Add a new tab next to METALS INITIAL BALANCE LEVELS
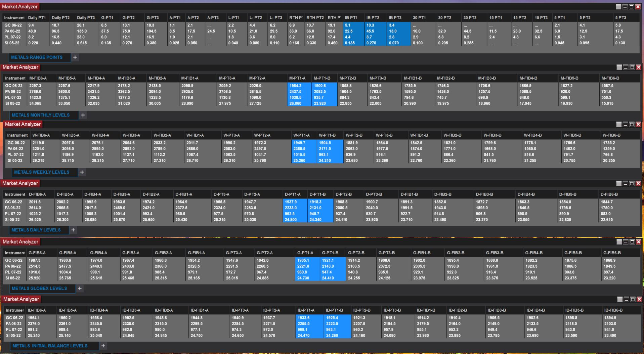Viewport: 644px width, 354px height. pos(103,346)
